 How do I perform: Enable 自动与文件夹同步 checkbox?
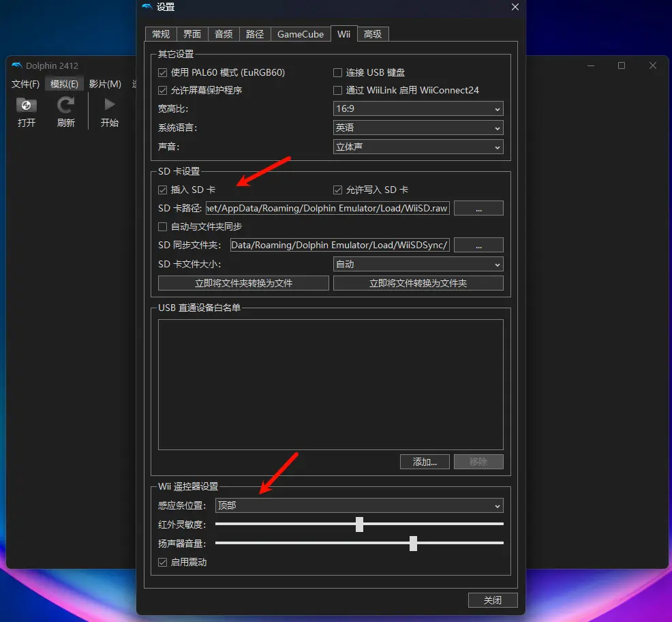pyautogui.click(x=162, y=226)
